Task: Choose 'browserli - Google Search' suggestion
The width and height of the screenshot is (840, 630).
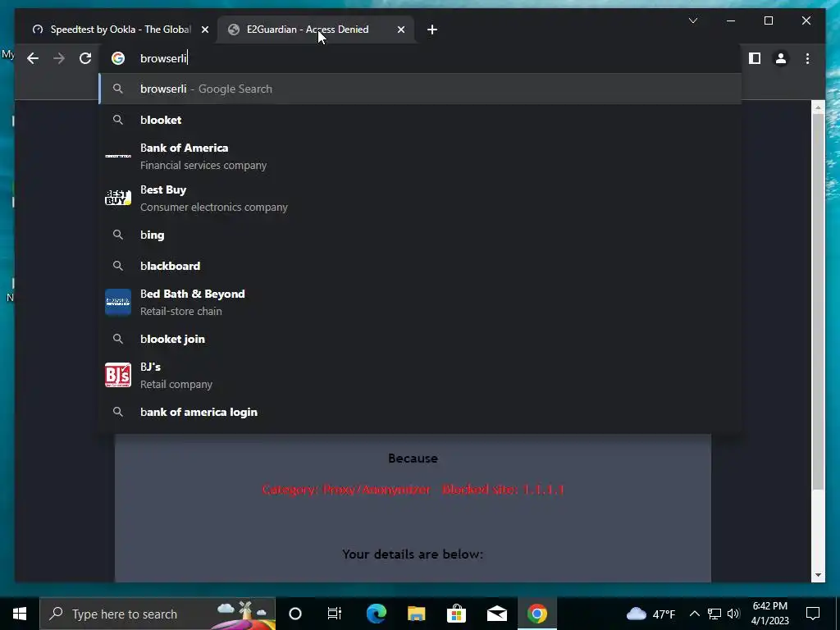Action: pos(421,89)
